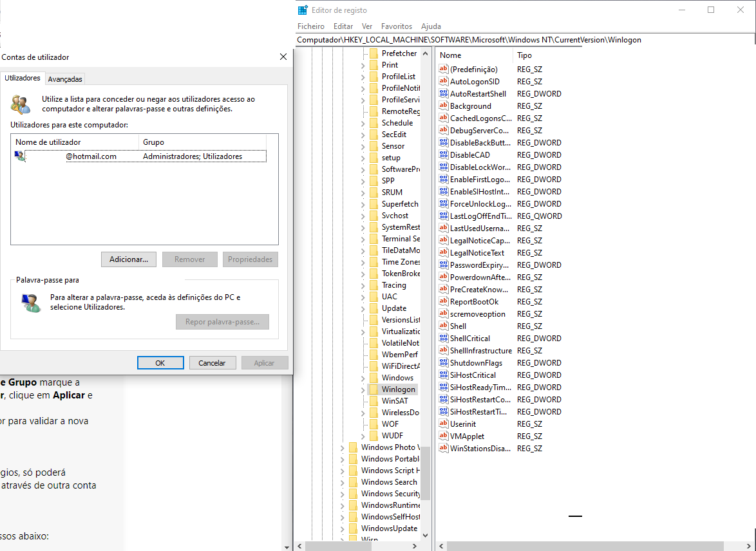Select the AutoRestartShell DWORD value icon
Image resolution: width=756 pixels, height=551 pixels.
(444, 93)
